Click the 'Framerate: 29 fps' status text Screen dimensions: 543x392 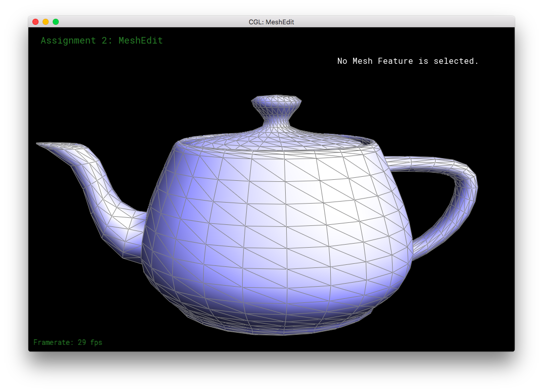68,342
